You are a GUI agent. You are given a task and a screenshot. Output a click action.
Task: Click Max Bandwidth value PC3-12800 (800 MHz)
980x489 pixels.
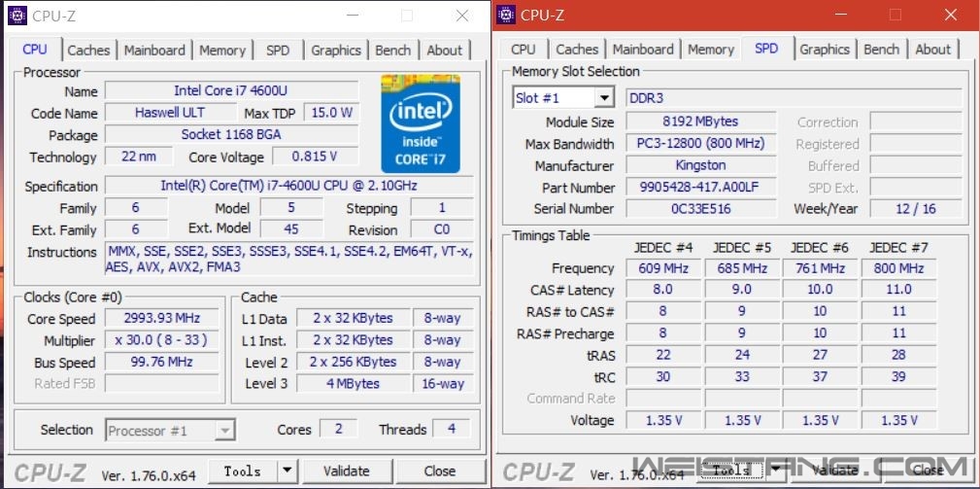click(700, 143)
